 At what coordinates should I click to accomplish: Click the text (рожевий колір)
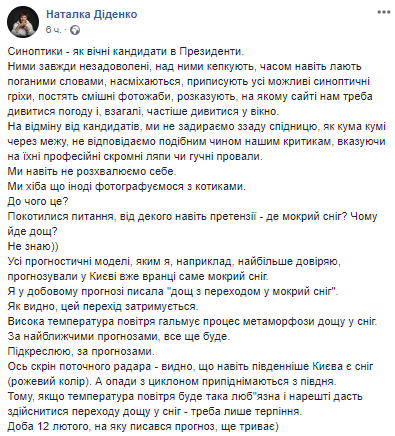coord(49,382)
